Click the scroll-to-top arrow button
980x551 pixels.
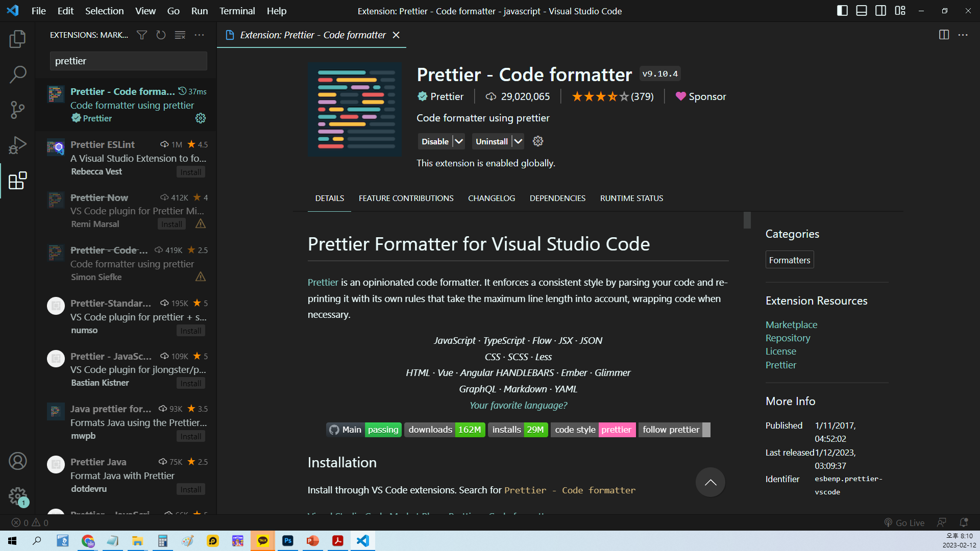[710, 482]
